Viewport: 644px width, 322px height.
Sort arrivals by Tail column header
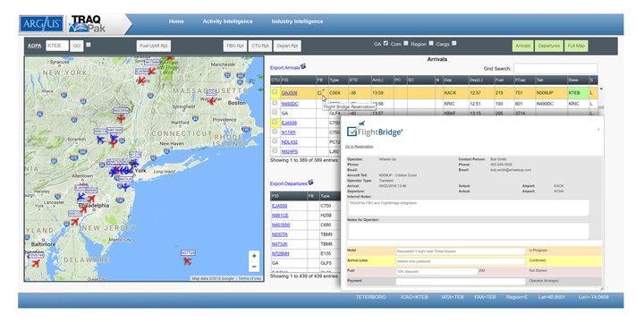point(551,80)
